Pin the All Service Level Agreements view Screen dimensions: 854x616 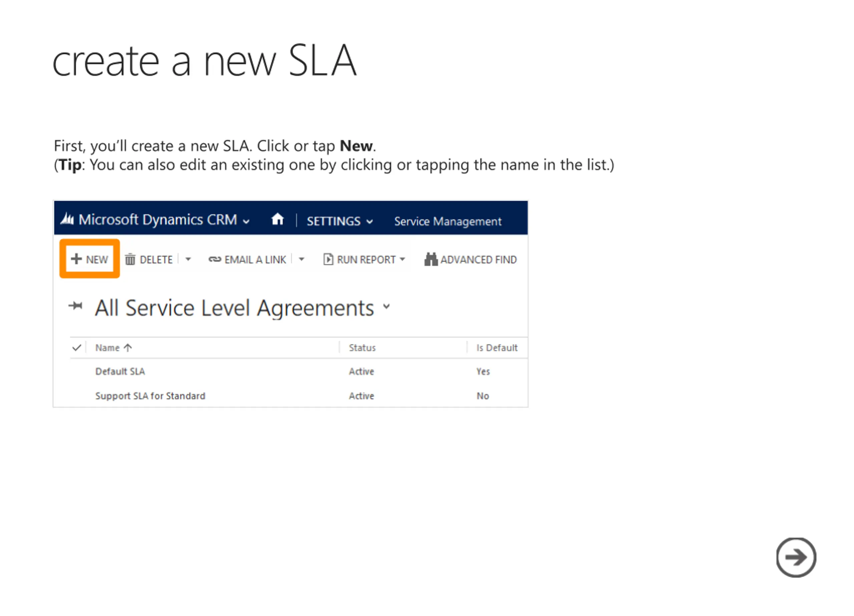[76, 306]
